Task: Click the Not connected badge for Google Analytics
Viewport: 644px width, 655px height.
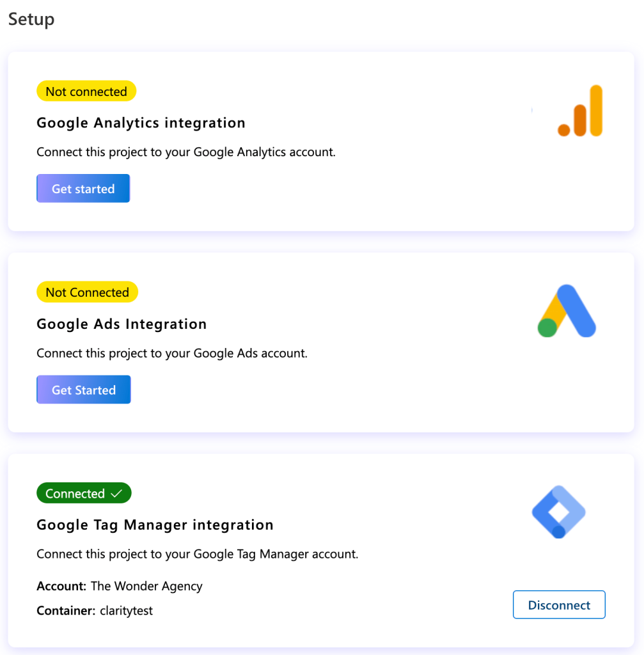Action: point(86,91)
